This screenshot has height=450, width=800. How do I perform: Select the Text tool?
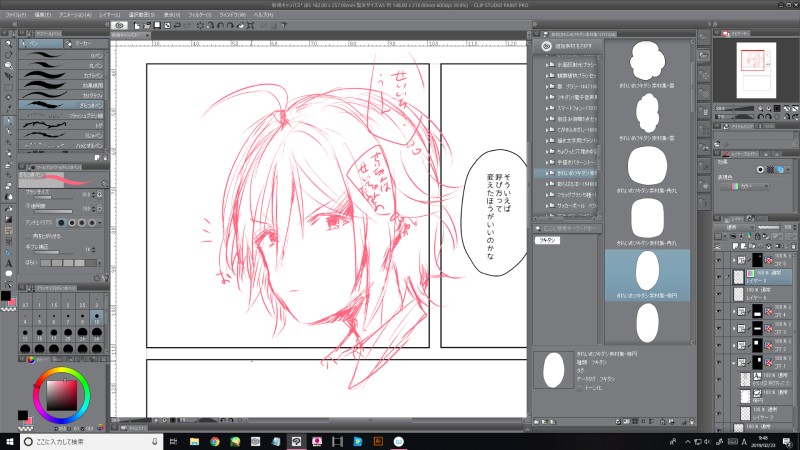pos(8,263)
